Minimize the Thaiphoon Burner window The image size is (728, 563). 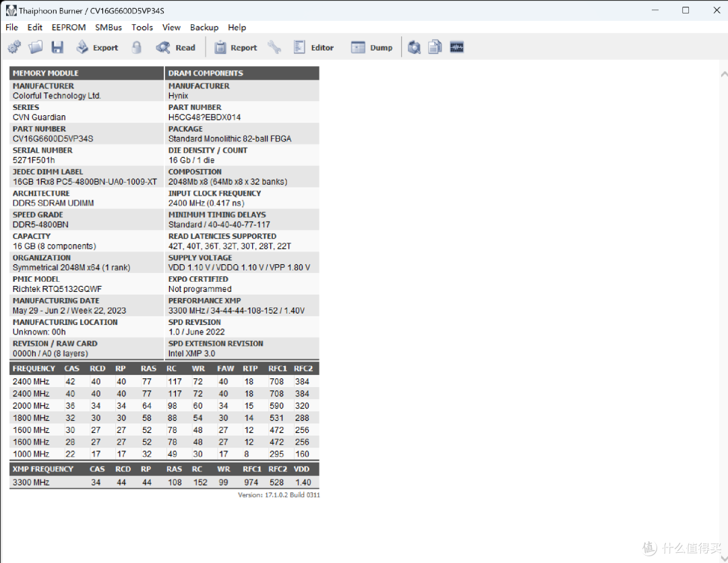pyautogui.click(x=655, y=10)
